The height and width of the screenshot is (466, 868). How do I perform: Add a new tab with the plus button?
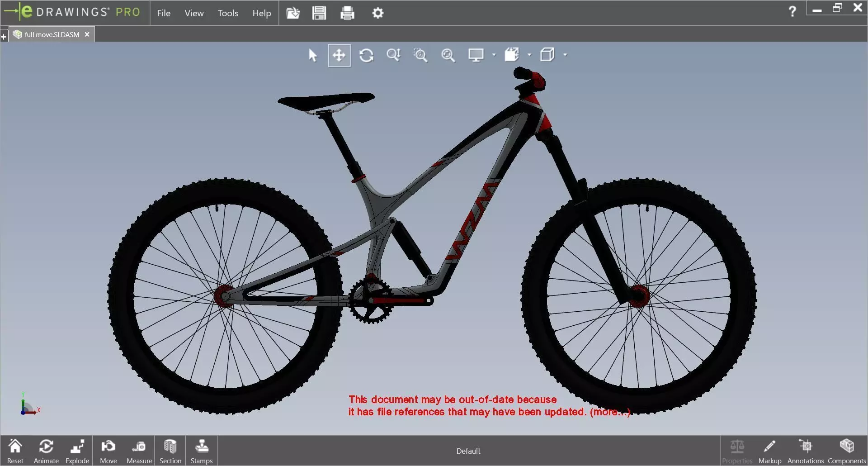4,37
